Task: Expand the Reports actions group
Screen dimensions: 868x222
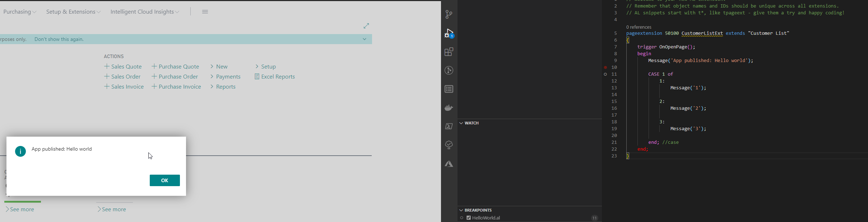Action: tap(223, 86)
